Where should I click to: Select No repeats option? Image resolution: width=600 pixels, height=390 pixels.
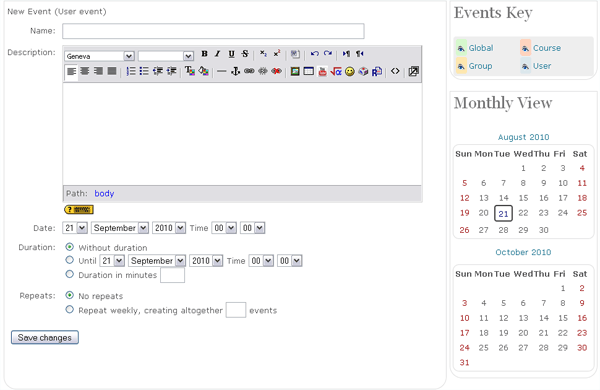(x=69, y=295)
